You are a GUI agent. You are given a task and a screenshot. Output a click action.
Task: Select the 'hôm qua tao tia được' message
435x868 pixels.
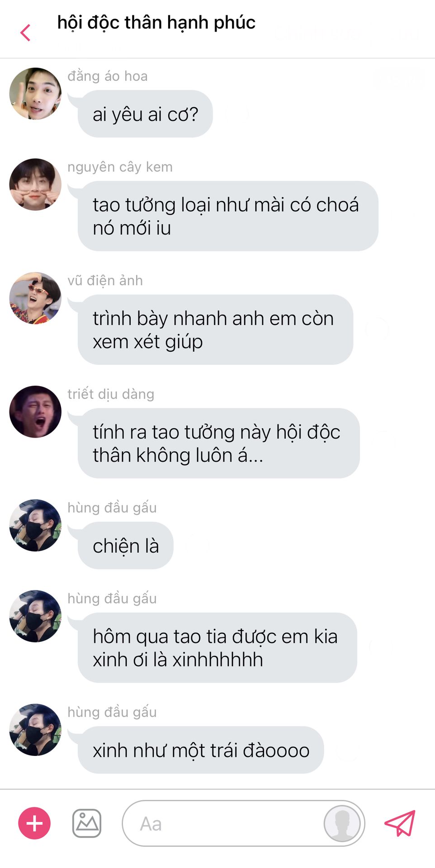pyautogui.click(x=217, y=647)
